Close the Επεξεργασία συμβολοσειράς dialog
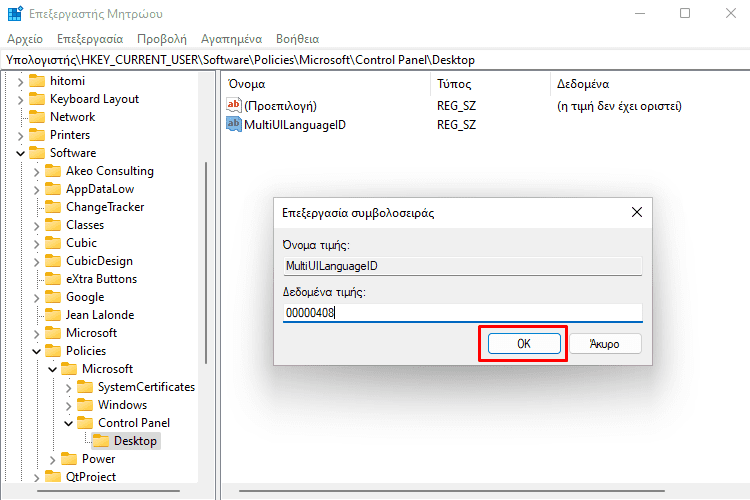This screenshot has width=750, height=500. (x=637, y=212)
